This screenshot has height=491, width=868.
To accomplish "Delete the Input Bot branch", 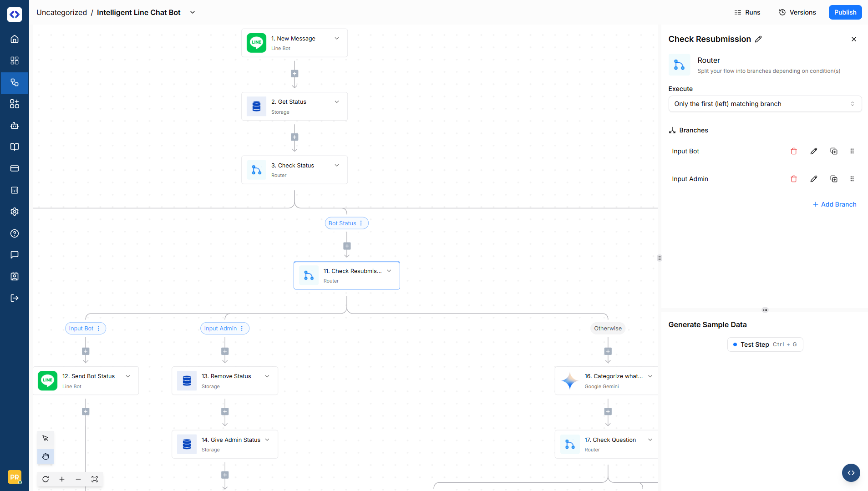I will pos(793,151).
